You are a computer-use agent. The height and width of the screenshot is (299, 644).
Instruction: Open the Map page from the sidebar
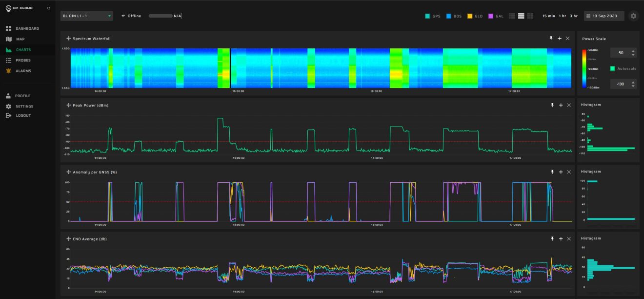point(20,39)
